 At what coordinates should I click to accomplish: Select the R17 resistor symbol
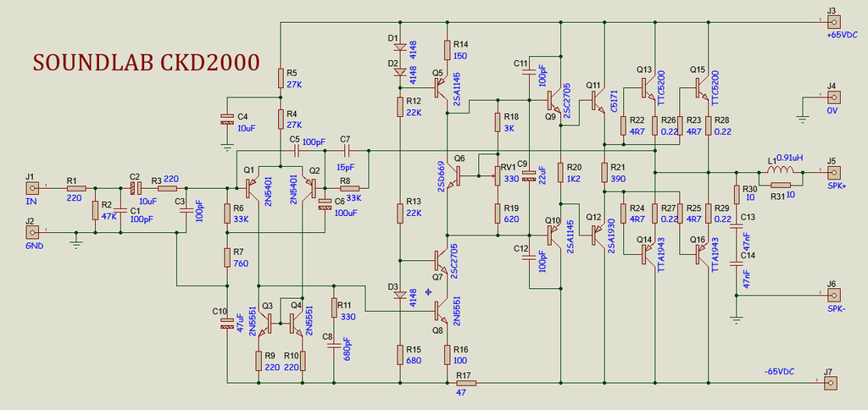coord(465,382)
